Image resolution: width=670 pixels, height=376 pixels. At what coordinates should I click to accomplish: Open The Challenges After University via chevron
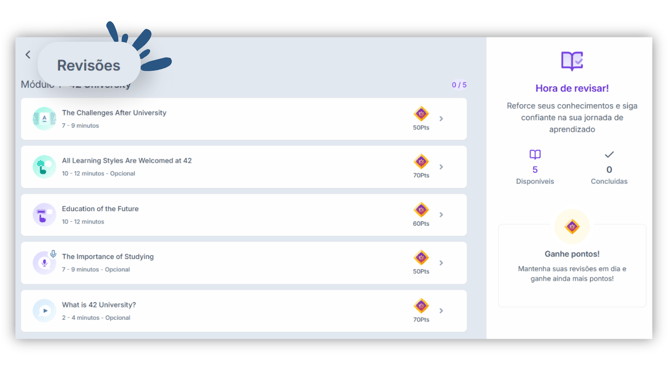point(441,118)
